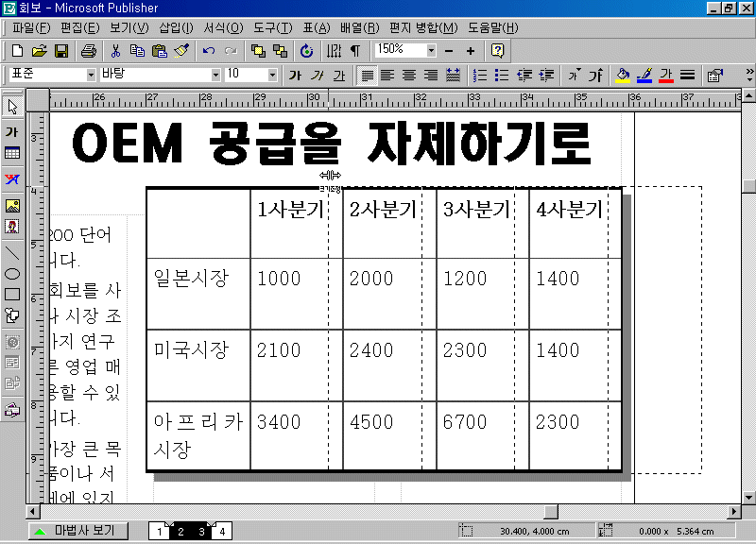Viewport: 756px width, 544px height.
Task: Open font size dropdown showing 10
Action: pos(272,75)
